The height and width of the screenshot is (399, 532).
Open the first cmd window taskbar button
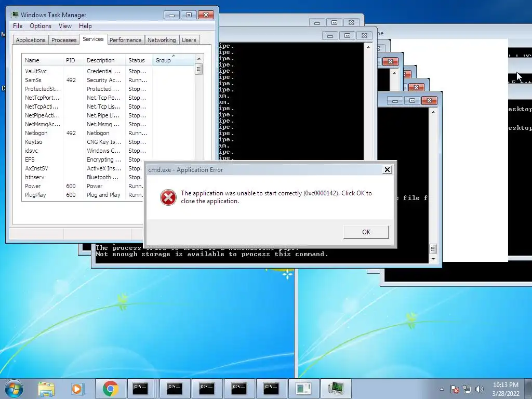[x=140, y=389]
